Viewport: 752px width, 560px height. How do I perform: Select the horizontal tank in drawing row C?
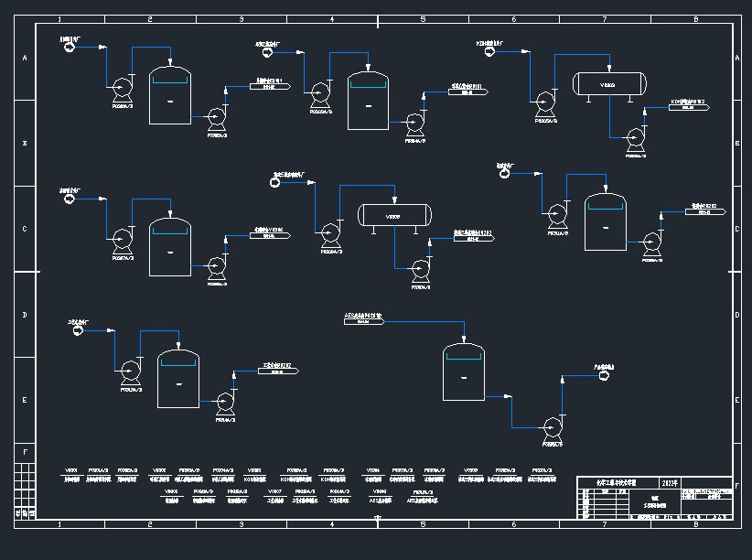394,215
